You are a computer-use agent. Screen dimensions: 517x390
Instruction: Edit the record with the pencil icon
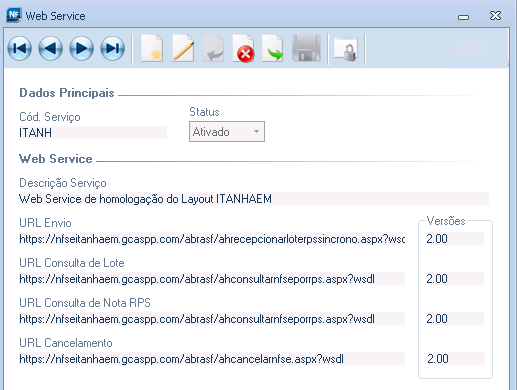click(183, 49)
